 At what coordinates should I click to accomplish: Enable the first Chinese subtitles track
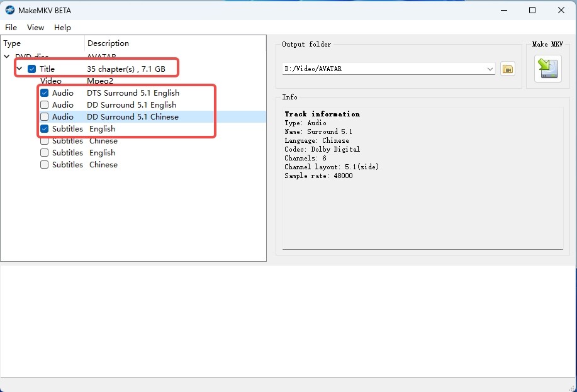pos(44,140)
